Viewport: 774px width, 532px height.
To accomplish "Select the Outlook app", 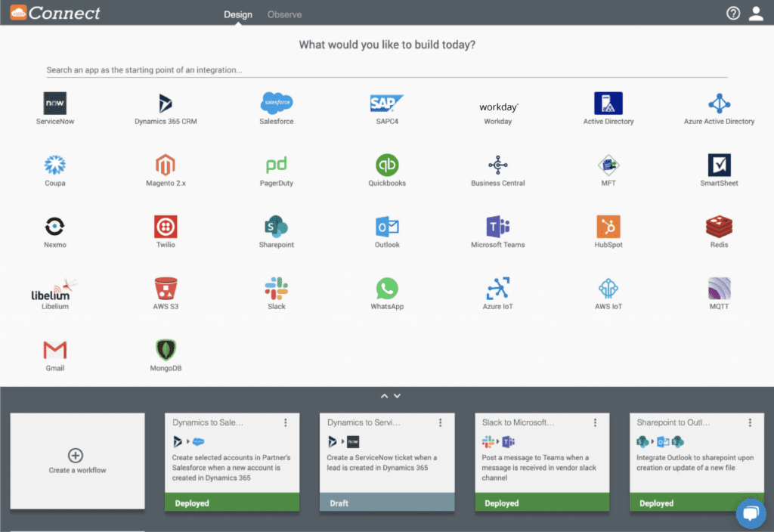I will 387,227.
